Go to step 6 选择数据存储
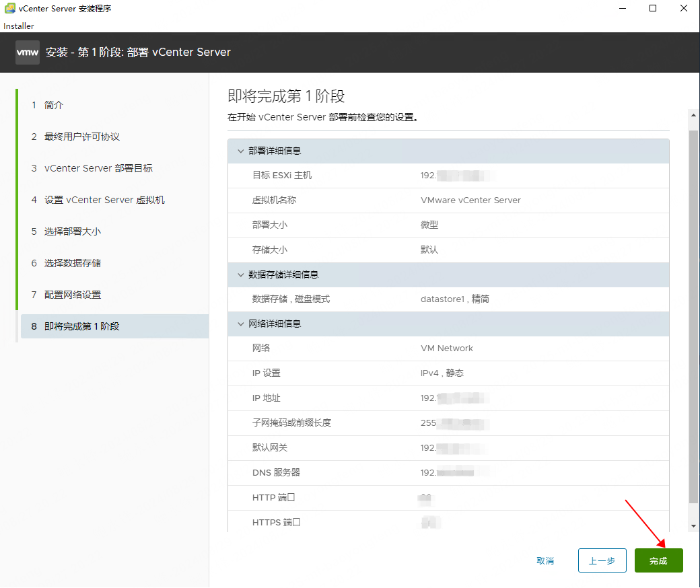Screen dimensions: 700x588 click(x=66, y=263)
